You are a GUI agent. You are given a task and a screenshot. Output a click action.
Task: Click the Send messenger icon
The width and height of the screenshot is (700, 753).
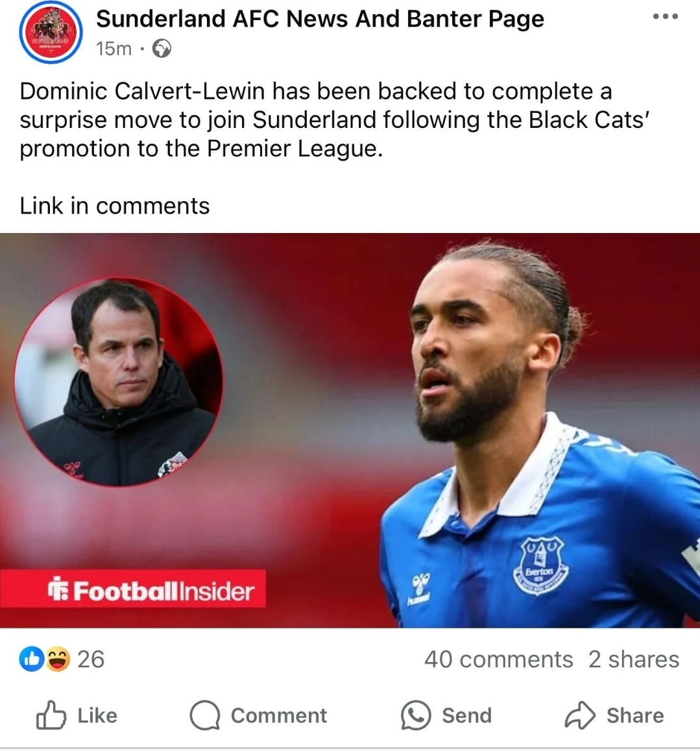pyautogui.click(x=416, y=715)
